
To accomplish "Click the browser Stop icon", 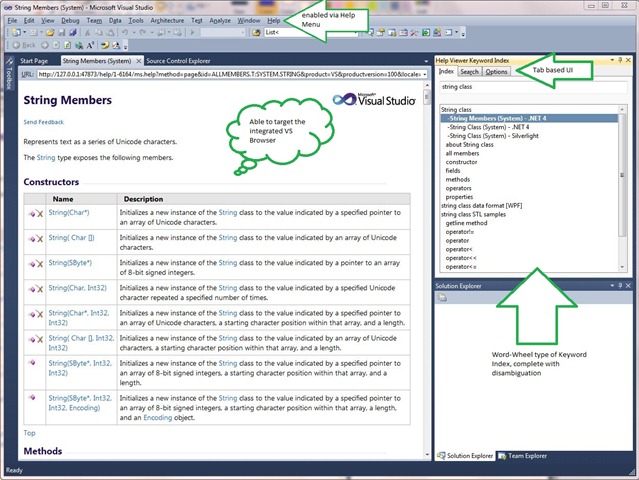I will (56, 45).
